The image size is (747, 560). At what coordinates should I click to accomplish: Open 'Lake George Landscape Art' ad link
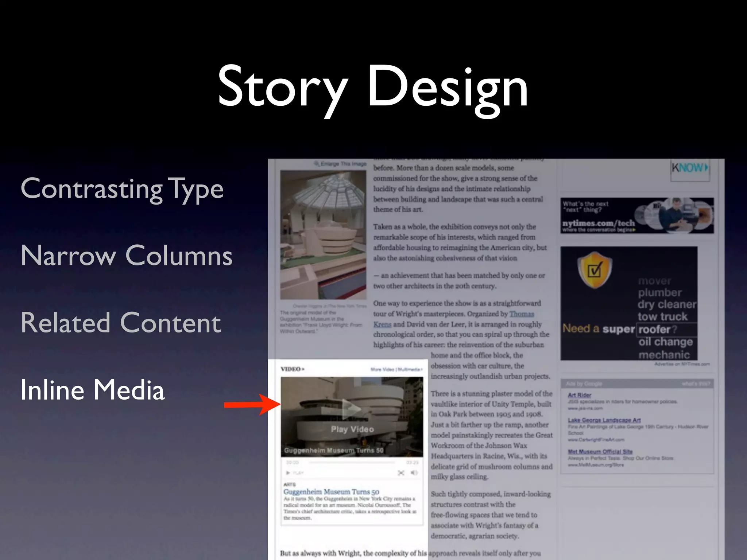(604, 420)
